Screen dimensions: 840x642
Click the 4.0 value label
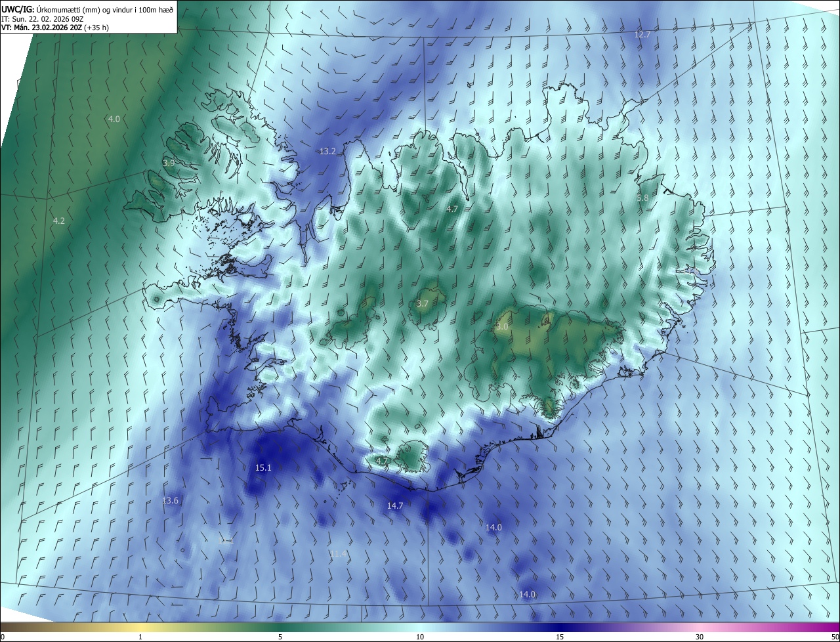tap(114, 119)
